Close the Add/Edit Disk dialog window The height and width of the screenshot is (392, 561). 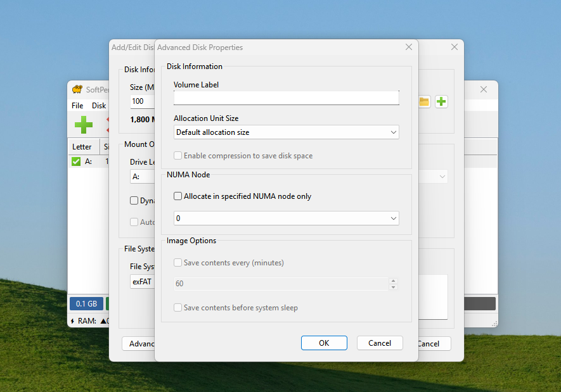point(454,47)
